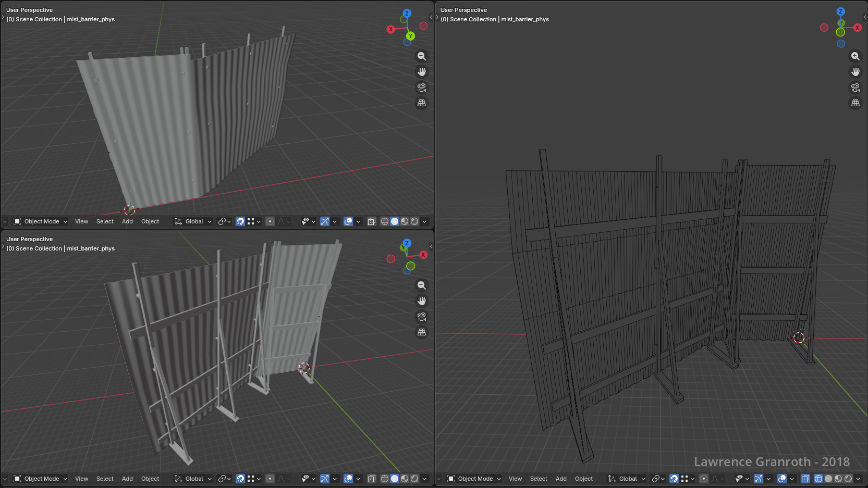
Task: Toggle camera view icon in the right viewport
Action: pos(855,87)
